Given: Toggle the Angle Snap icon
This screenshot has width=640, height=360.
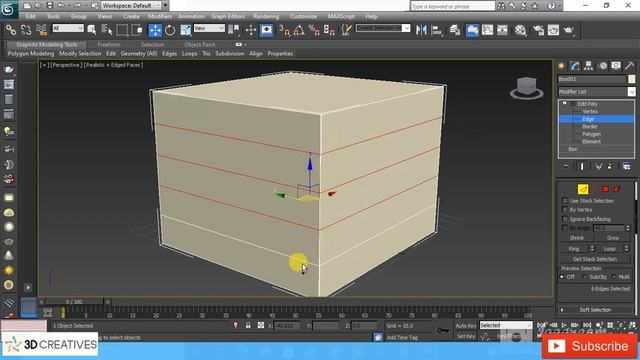Looking at the screenshot, I should (299, 30).
